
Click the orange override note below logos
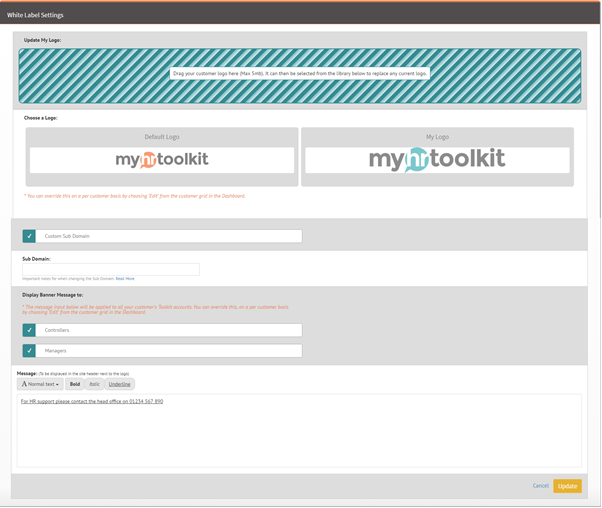[135, 196]
